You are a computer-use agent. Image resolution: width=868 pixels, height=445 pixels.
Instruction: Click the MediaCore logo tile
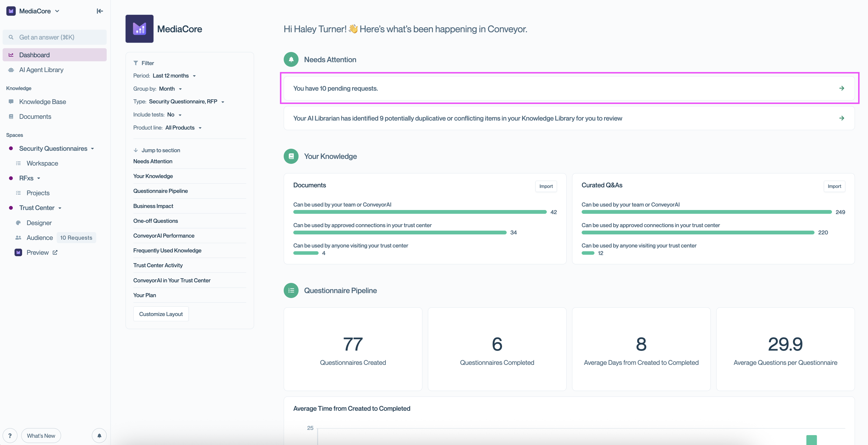[139, 29]
